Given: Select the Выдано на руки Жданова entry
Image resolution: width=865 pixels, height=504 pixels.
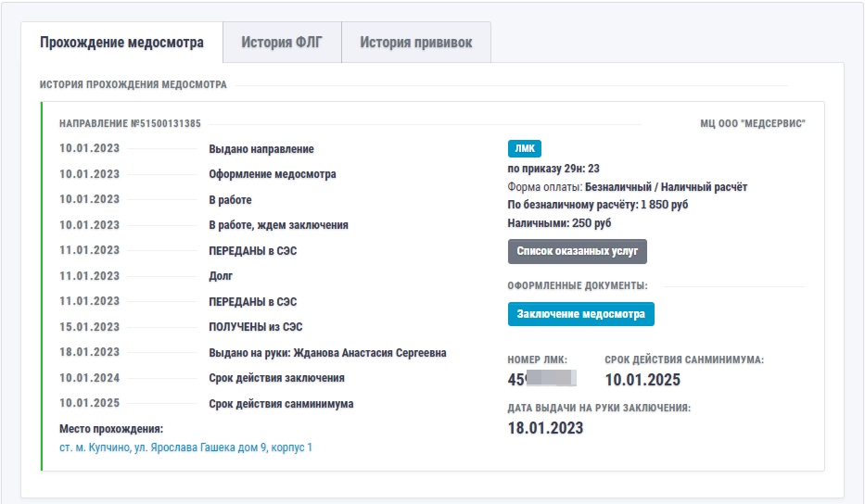Looking at the screenshot, I should (327, 353).
